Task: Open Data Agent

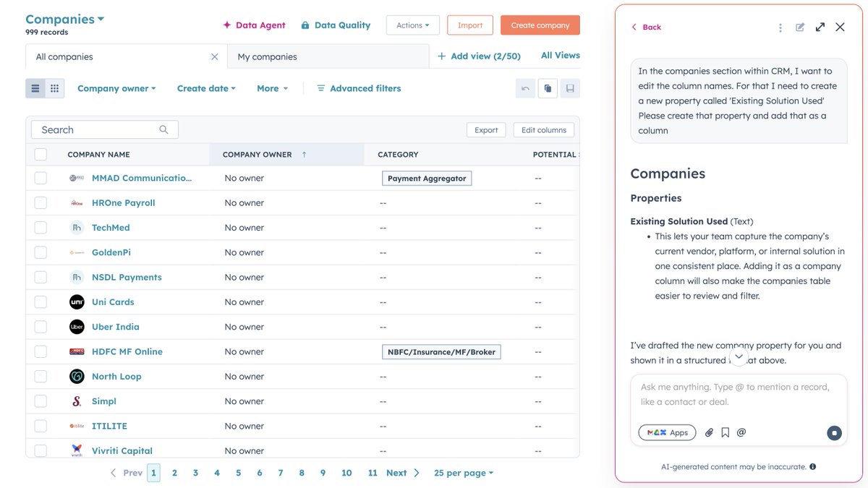Action: coord(254,25)
